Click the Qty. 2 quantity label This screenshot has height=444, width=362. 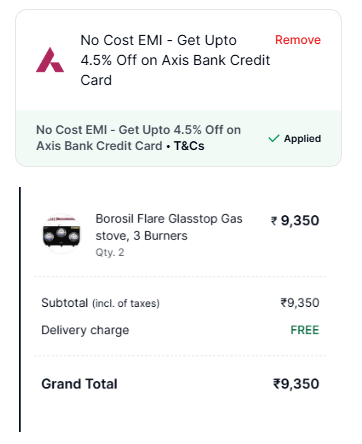(x=110, y=252)
